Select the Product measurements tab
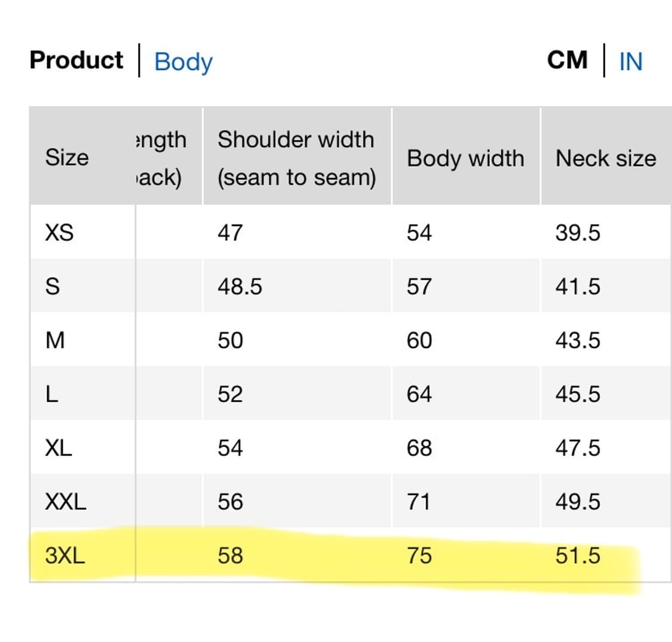 [x=76, y=60]
